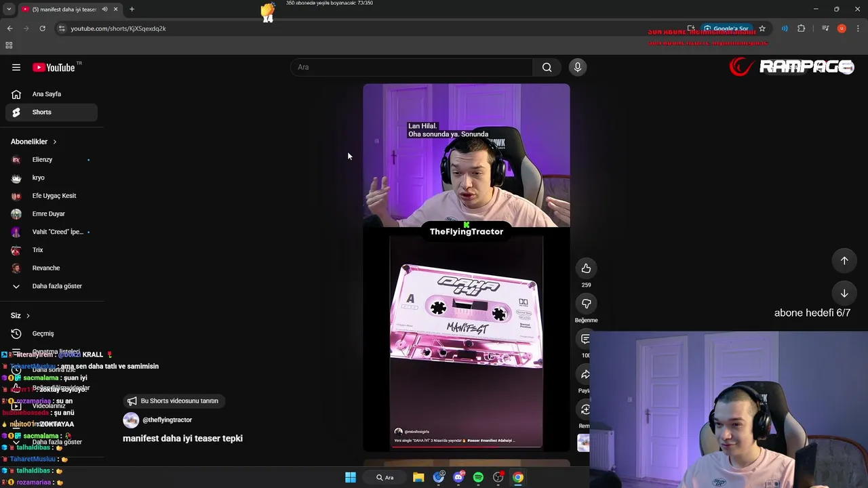
Task: Mute the tab via speaker icon
Action: [104, 9]
